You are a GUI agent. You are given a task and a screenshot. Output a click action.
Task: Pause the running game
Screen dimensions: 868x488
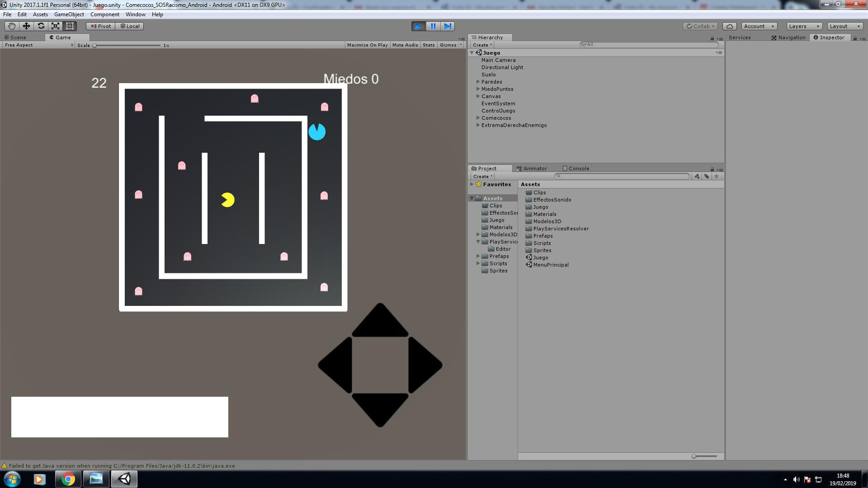pos(433,26)
